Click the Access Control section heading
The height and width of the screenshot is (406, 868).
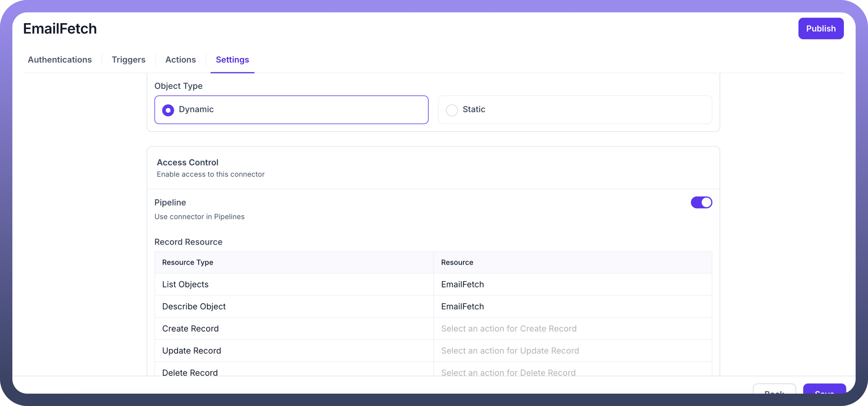point(188,163)
